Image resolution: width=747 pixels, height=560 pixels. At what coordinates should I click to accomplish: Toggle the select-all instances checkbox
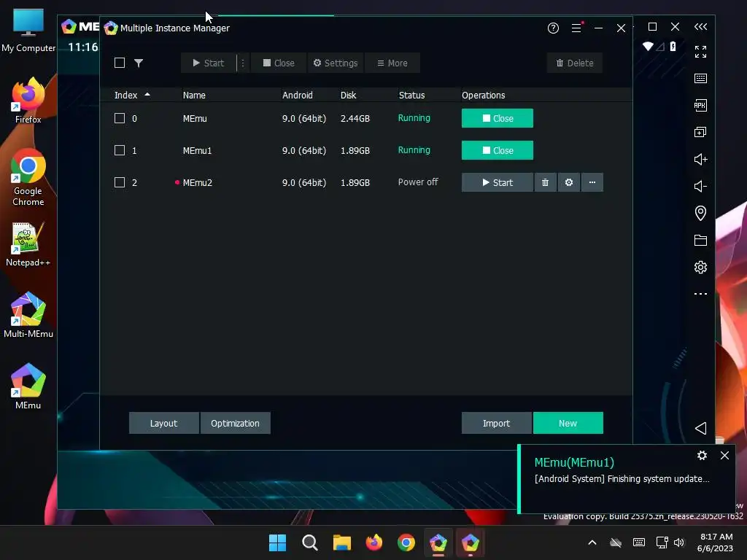(x=120, y=63)
